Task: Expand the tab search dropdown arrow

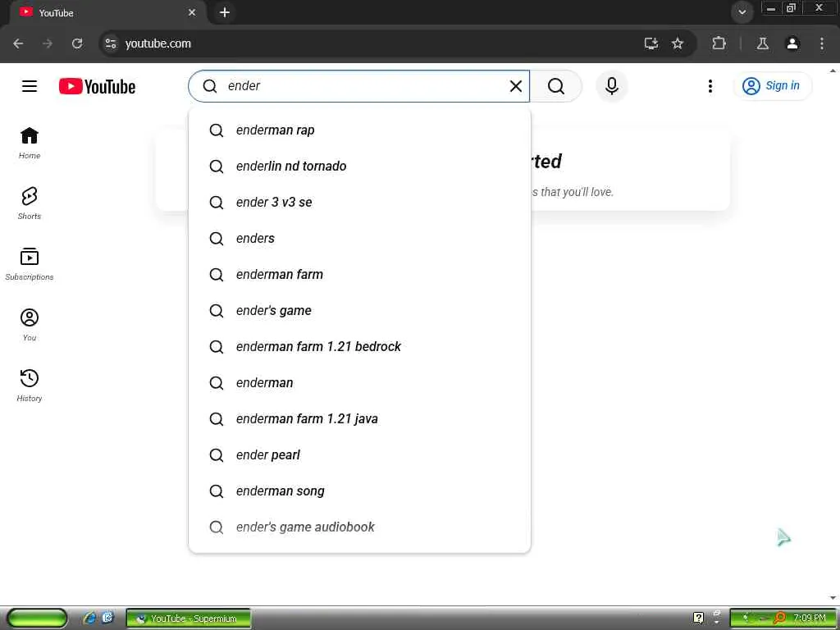Action: (742, 12)
